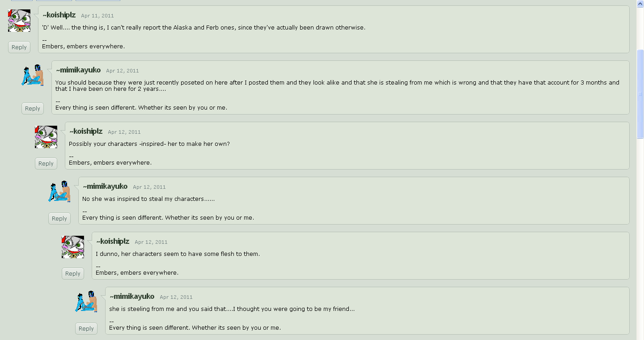Open koishiplz avatar on 'inspired' comment
The height and width of the screenshot is (340, 644).
[46, 137]
